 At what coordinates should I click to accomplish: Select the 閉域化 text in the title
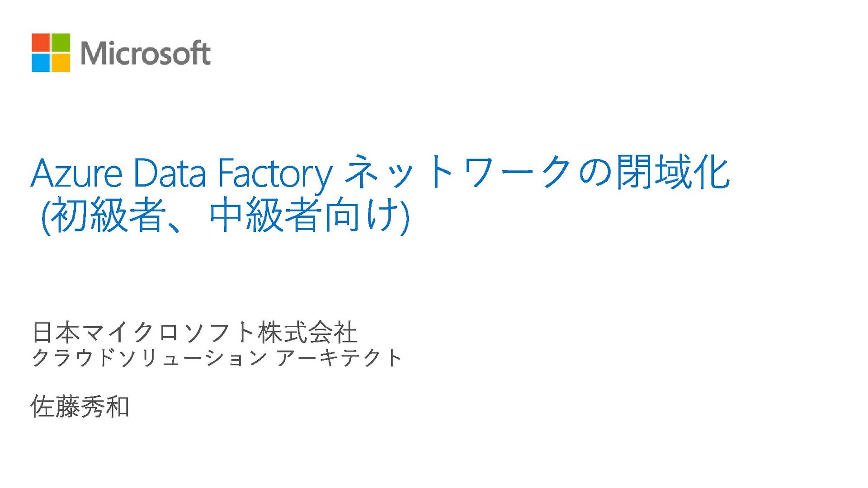tap(673, 172)
